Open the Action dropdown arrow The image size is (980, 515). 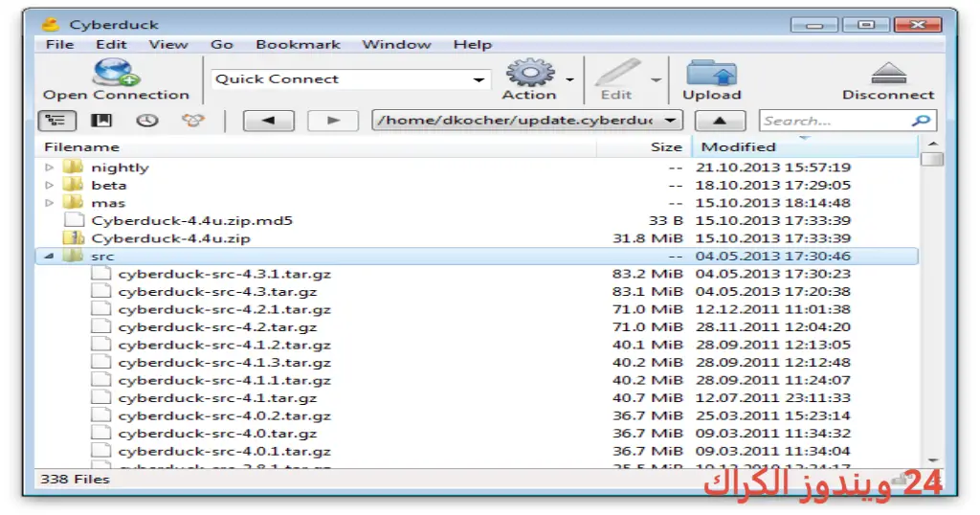(569, 79)
